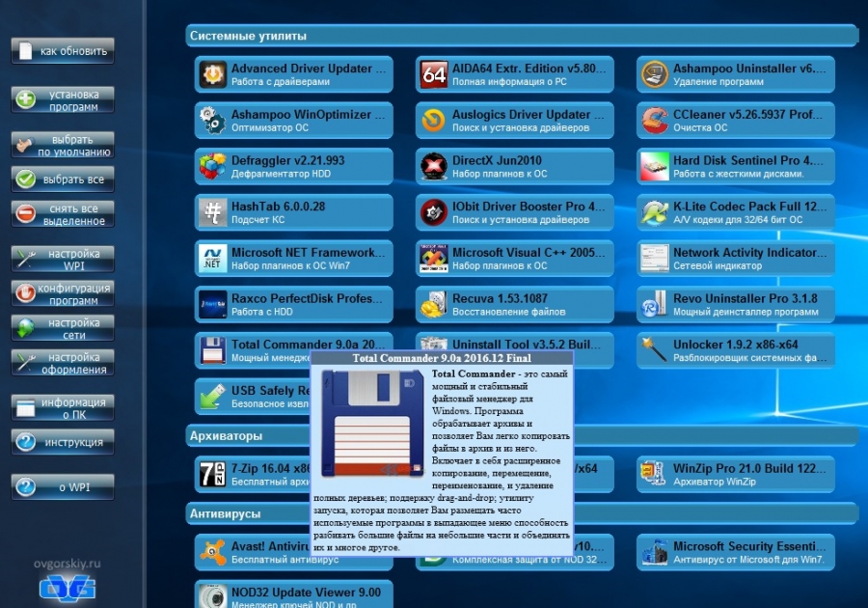The image size is (868, 608).
Task: Click the Microsoft Visual C++ icon
Action: 433,258
